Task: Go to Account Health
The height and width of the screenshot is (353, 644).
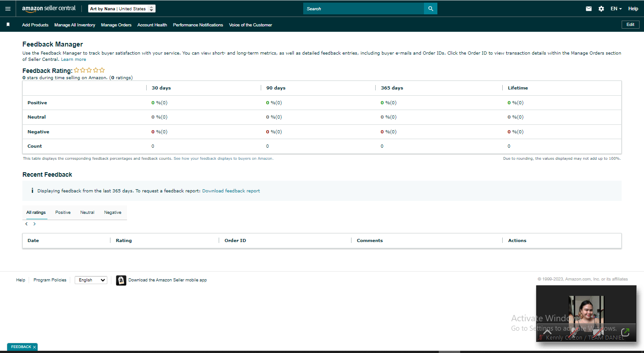Action: point(152,25)
